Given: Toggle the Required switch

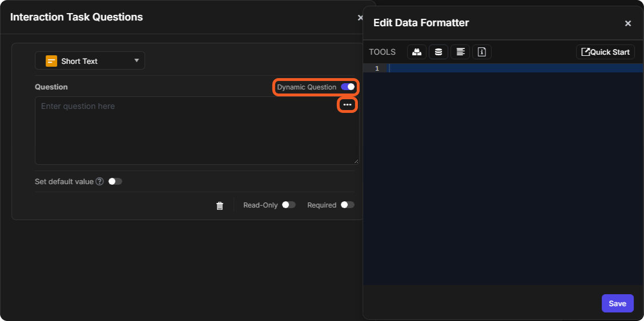Looking at the screenshot, I should [x=348, y=205].
